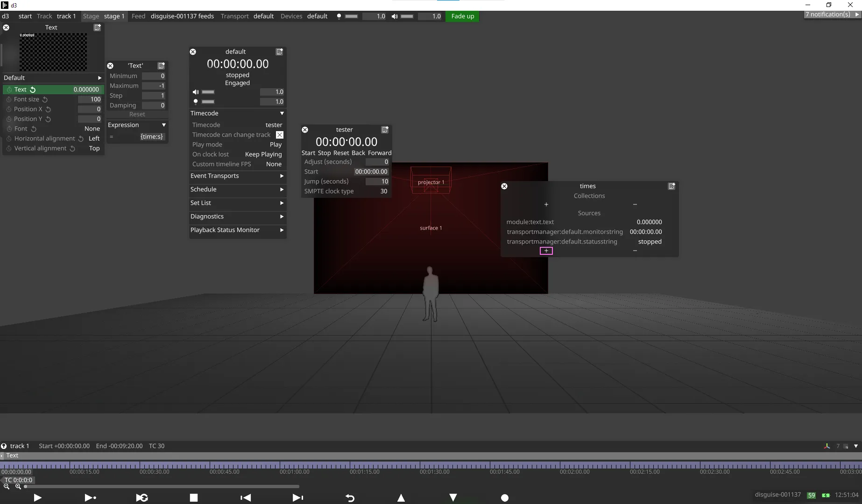
Task: Click the record icon in the transport bar
Action: coord(505,497)
